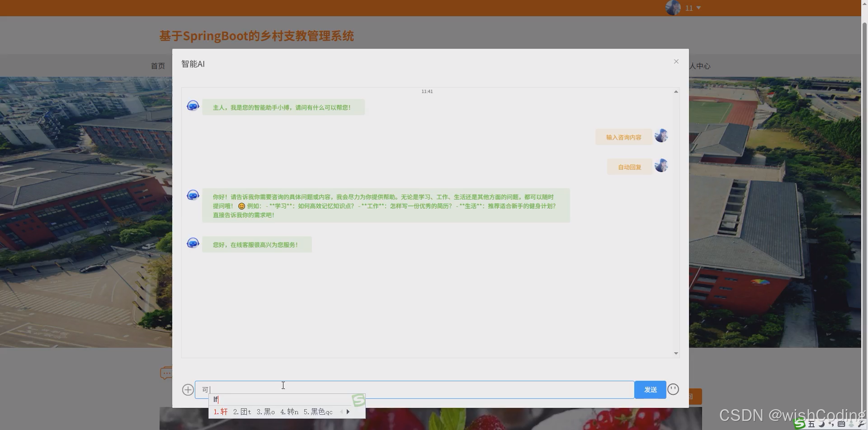This screenshot has width=868, height=430.
Task: Click the 输入咨询内容 message bubble
Action: tap(623, 137)
